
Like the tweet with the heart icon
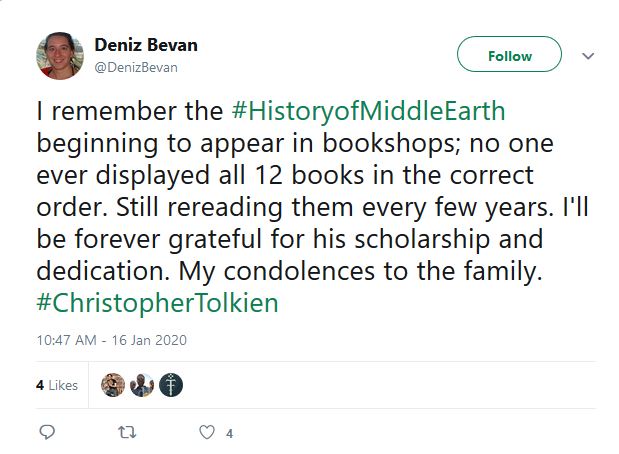pyautogui.click(x=207, y=432)
